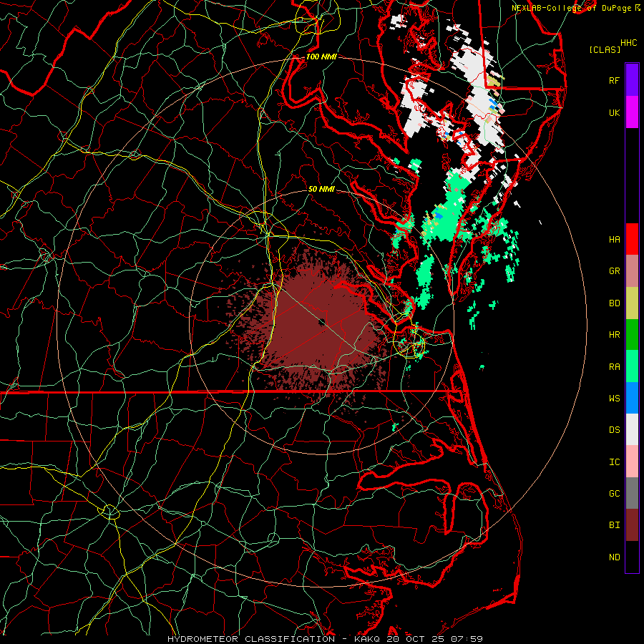The height and width of the screenshot is (644, 644).
Task: Click the WS blue legend swatch
Action: [x=632, y=398]
